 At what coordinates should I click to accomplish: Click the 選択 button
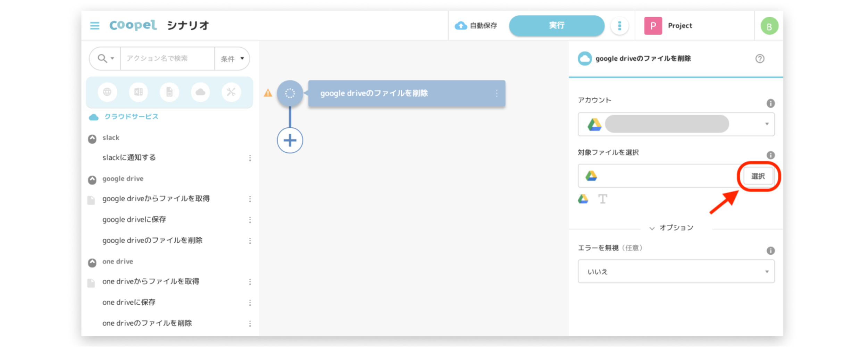click(758, 176)
